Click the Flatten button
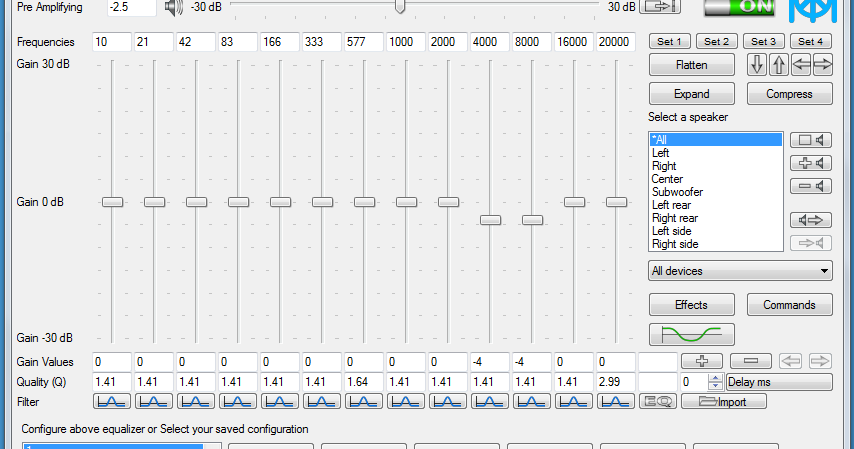The height and width of the screenshot is (449, 854). click(x=692, y=65)
